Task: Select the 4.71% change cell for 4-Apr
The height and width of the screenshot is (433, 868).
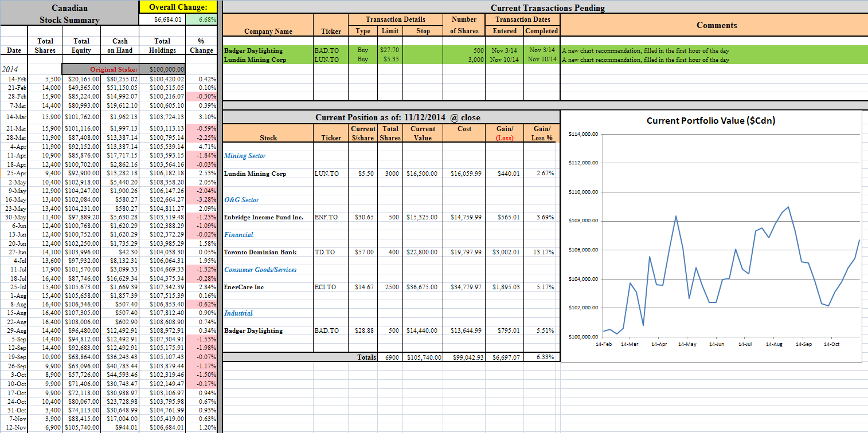Action: [x=201, y=147]
